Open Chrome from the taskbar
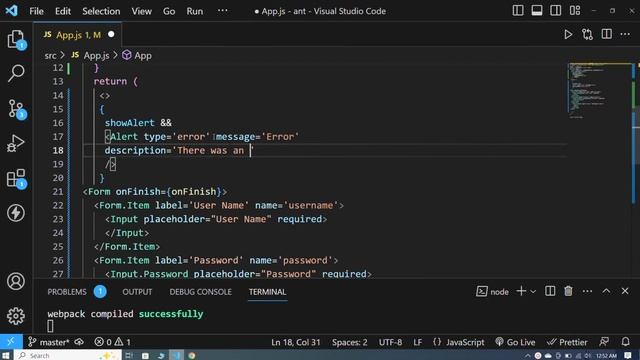The height and width of the screenshot is (360, 640). tap(191, 356)
